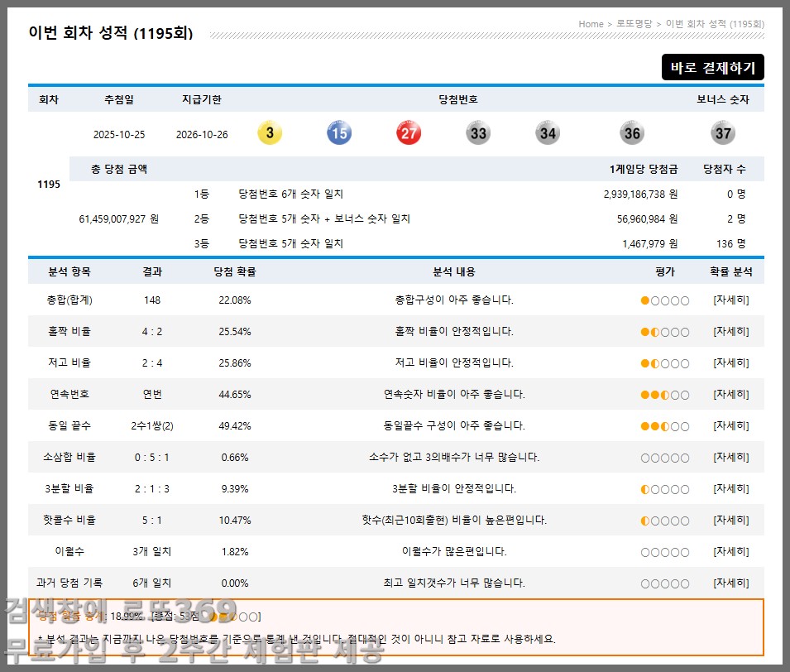Viewport: 790px width, 672px height.
Task: Click second prize amount 56,960,984 원
Action: pos(647,218)
